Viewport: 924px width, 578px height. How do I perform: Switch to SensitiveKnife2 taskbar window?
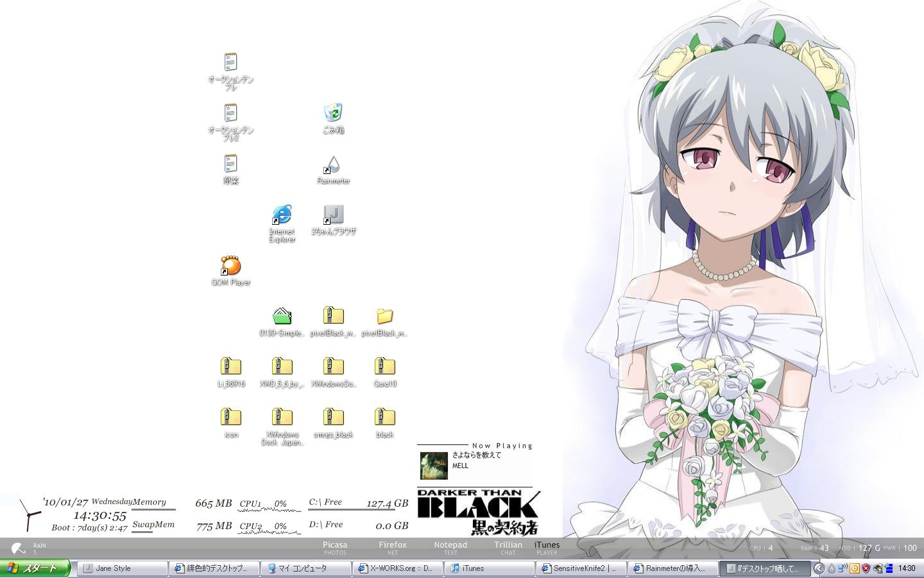pyautogui.click(x=581, y=568)
